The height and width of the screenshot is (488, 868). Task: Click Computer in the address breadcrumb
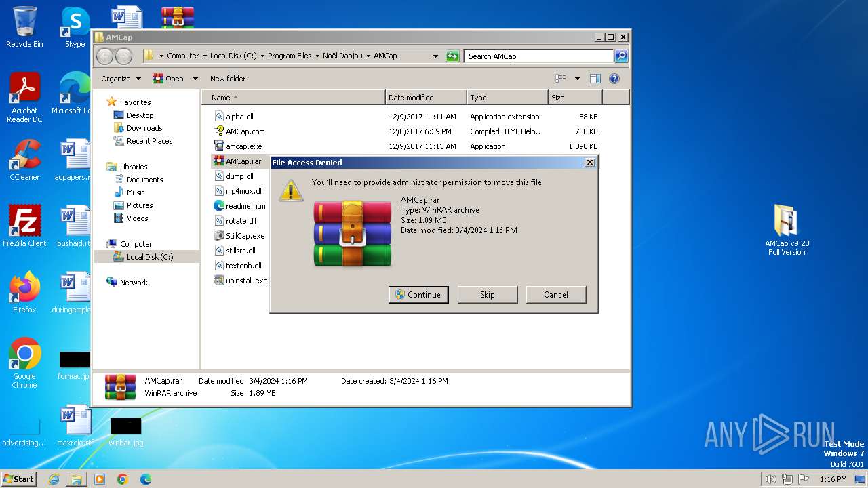(183, 56)
